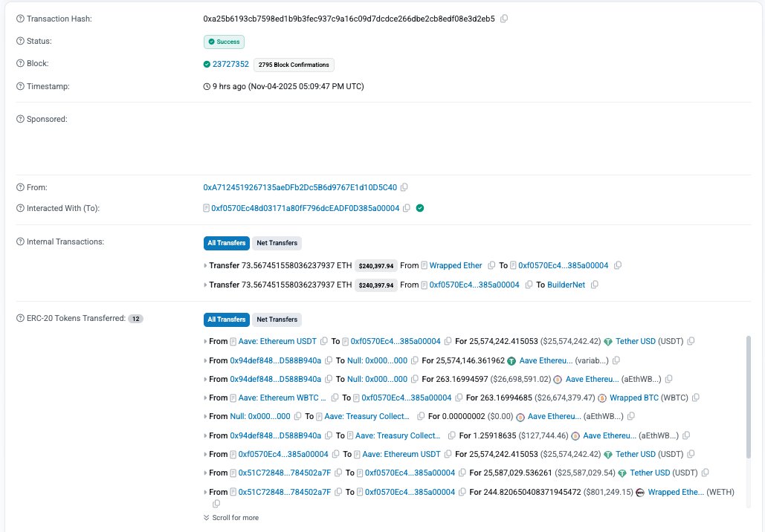Screen dimensions: 765x532
Task: Expand the 0.00000002 transfer row
Action: (205, 416)
